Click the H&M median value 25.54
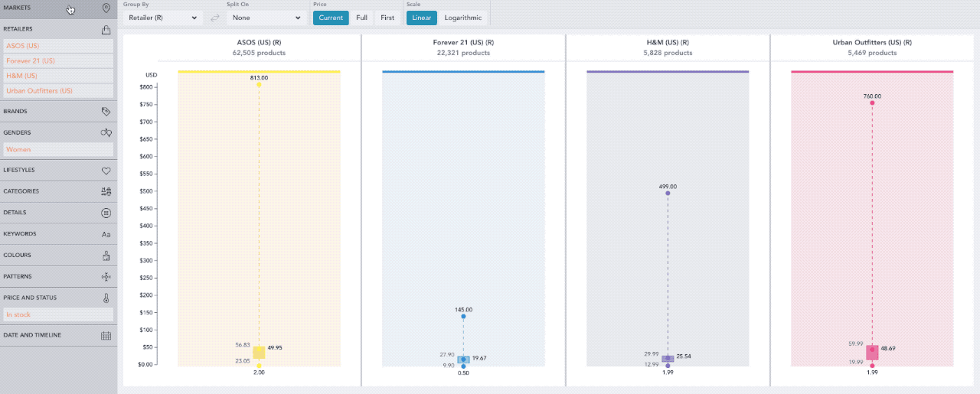This screenshot has height=394, width=980. pos(684,357)
